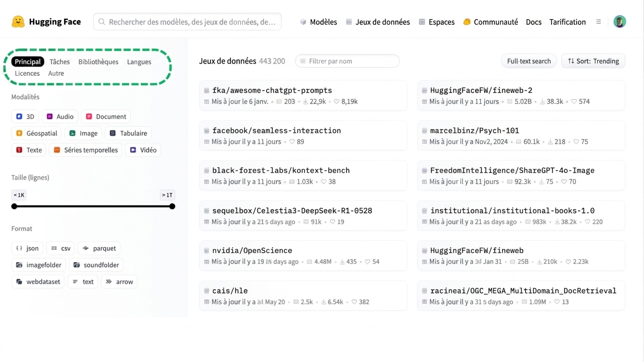Click the Filtrer par nom field
Screen dimensions: 644x362
click(347, 61)
